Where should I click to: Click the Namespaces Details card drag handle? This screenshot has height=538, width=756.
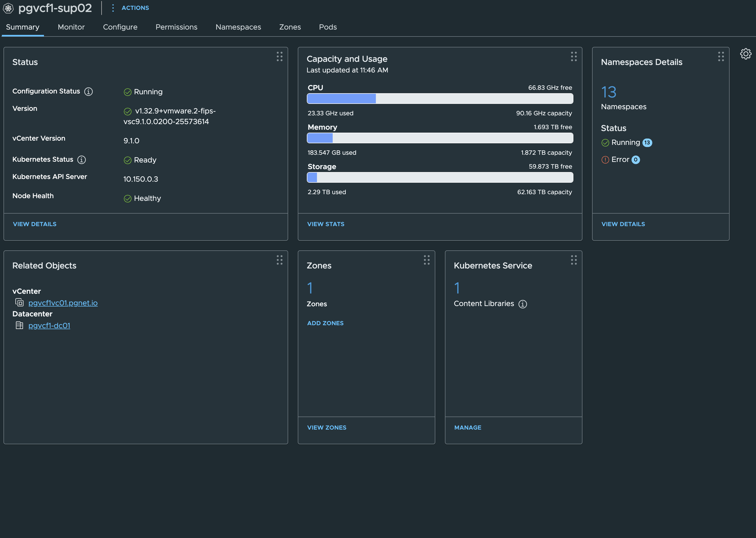pyautogui.click(x=721, y=56)
